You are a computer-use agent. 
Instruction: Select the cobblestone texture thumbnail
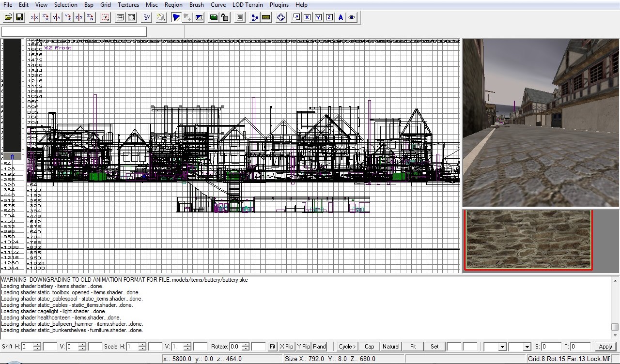528,239
